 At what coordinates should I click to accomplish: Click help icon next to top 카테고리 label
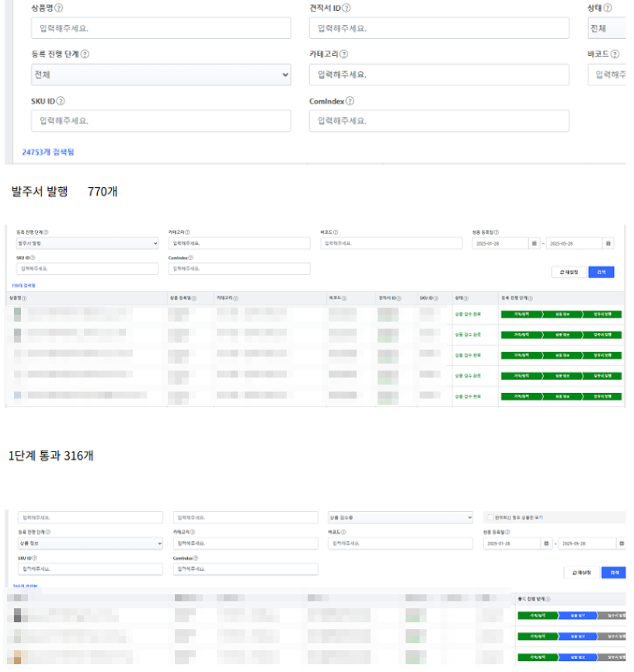point(343,54)
